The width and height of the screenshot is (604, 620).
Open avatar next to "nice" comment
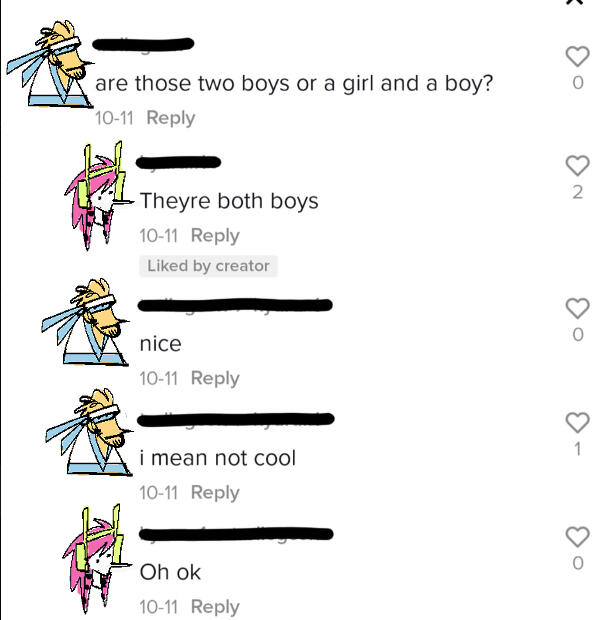tap(85, 322)
